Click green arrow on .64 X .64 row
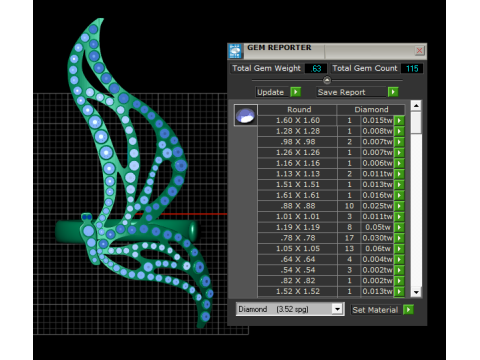 (x=399, y=259)
